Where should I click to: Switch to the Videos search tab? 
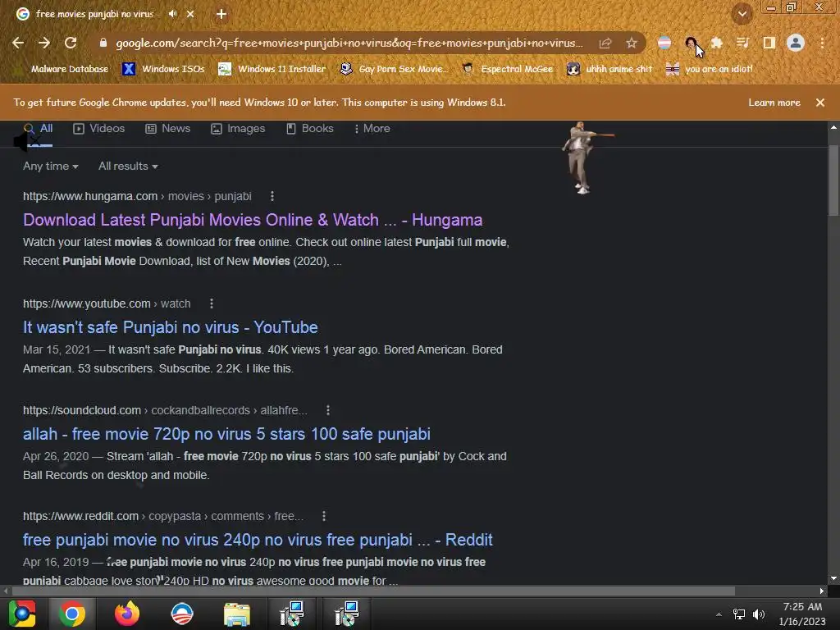(99, 129)
